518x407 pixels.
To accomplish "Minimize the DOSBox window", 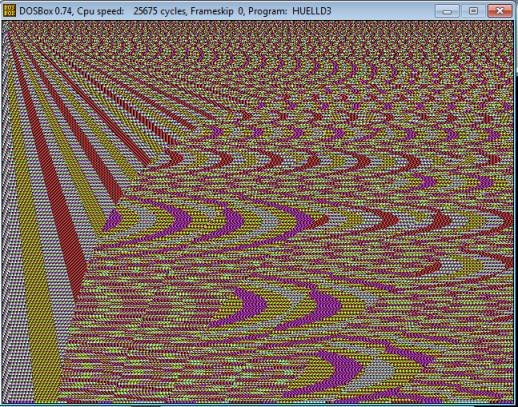I will point(447,11).
